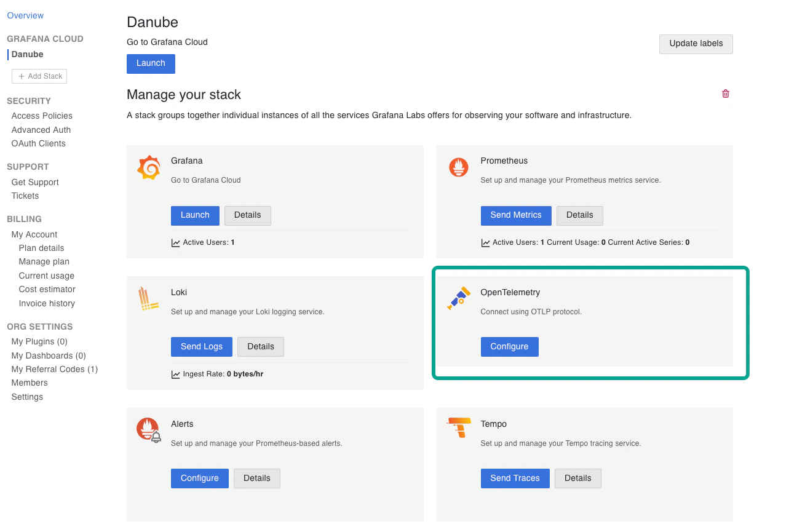This screenshot has height=532, width=805.
Task: Open Settings from the sidebar
Action: (x=26, y=396)
